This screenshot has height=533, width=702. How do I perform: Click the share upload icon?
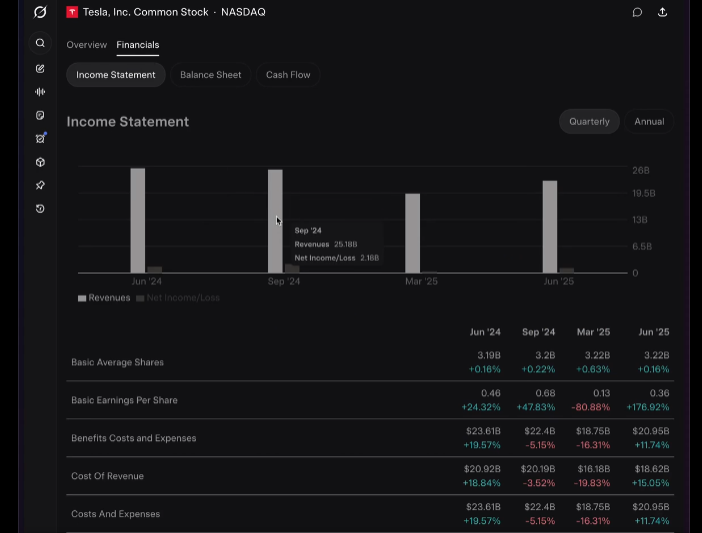point(663,12)
